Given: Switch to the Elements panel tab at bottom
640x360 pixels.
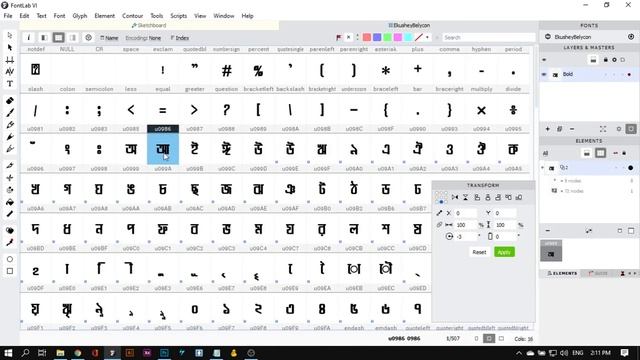Looking at the screenshot, I should pyautogui.click(x=562, y=273).
